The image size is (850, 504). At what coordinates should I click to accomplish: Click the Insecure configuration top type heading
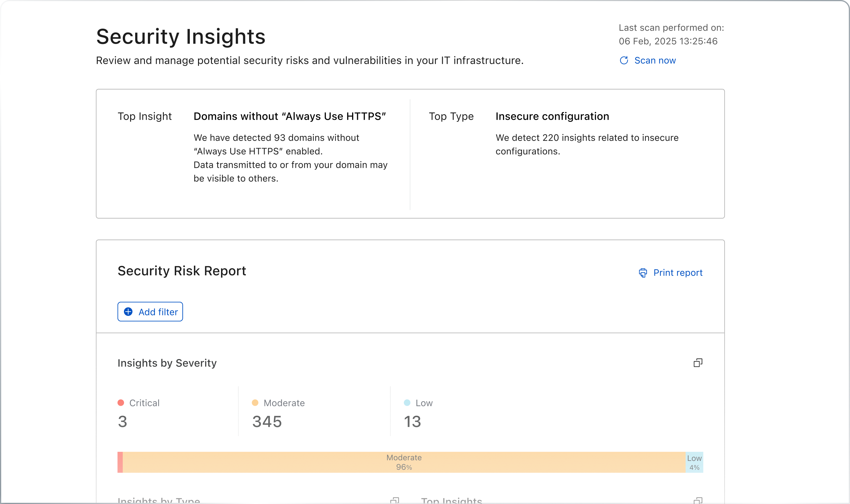(552, 117)
